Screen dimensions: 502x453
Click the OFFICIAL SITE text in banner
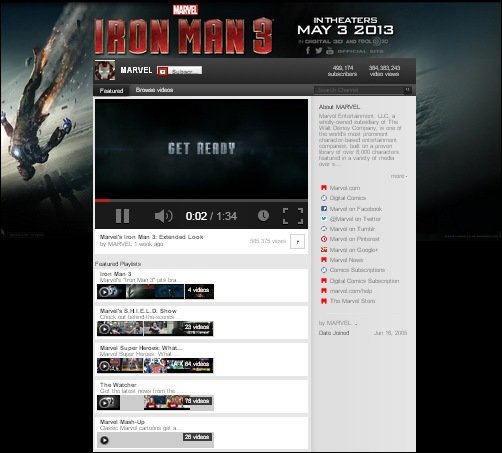pyautogui.click(x=360, y=51)
